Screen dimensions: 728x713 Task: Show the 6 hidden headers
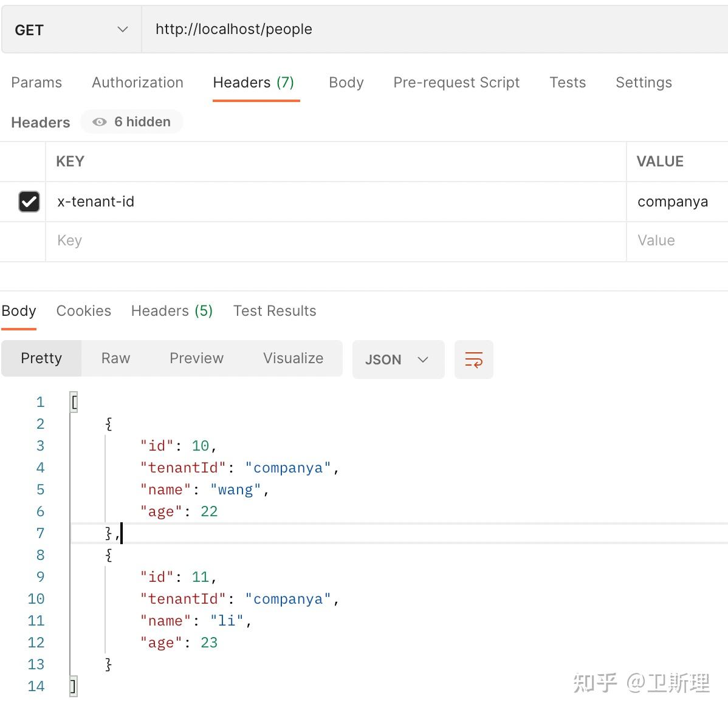point(132,121)
